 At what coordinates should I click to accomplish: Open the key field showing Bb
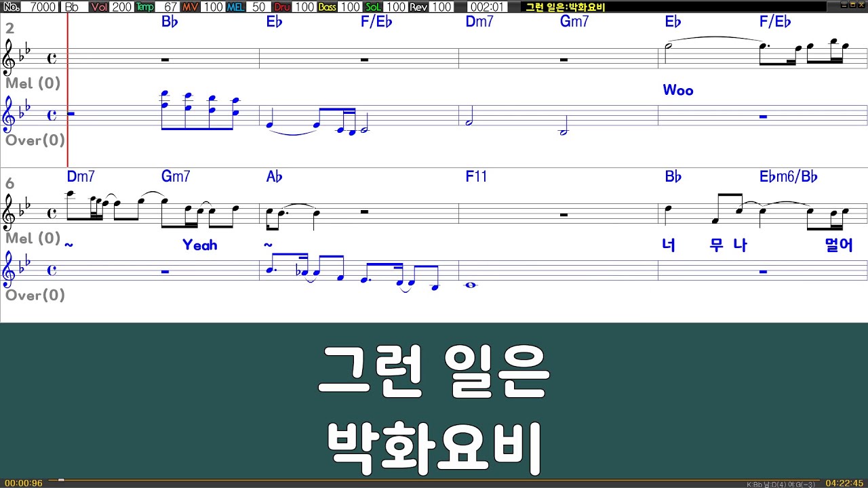pyautogui.click(x=73, y=7)
